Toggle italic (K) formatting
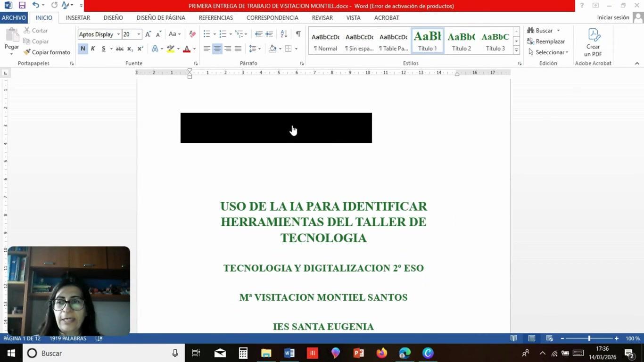 pos(93,49)
